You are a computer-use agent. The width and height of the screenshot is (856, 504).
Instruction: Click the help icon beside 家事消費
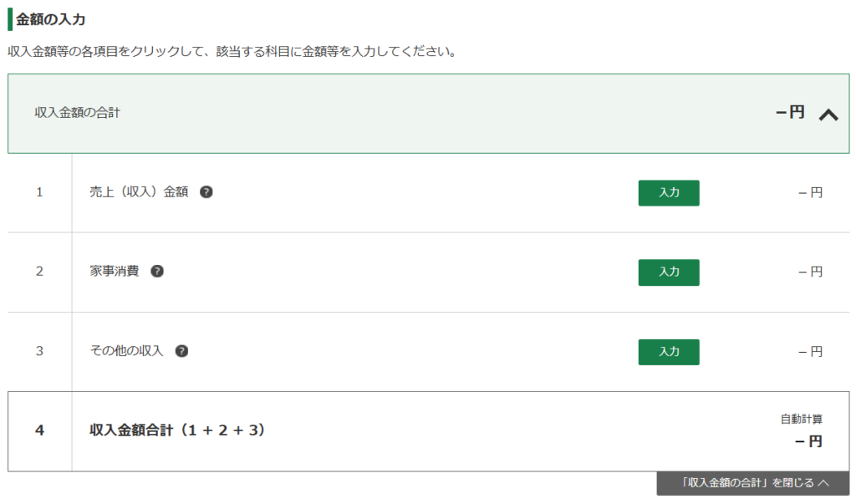click(157, 272)
